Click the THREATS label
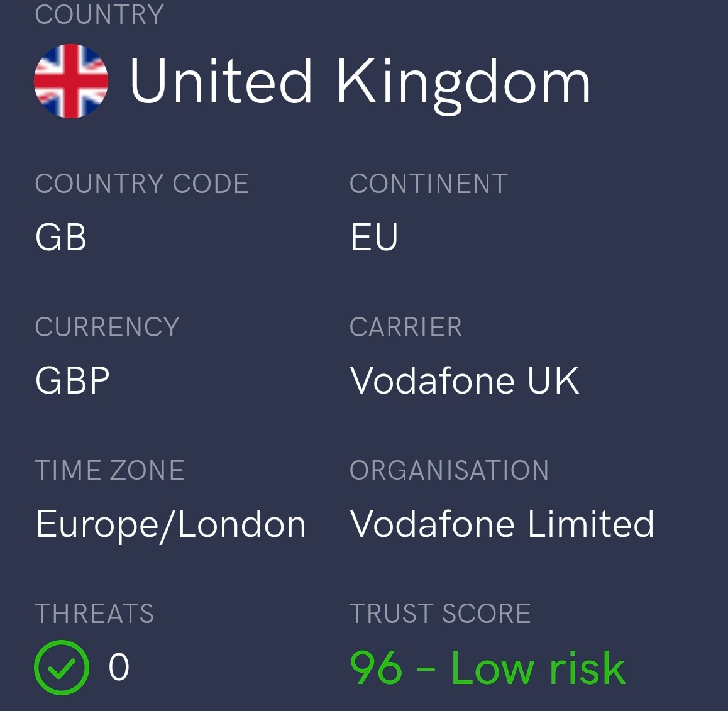728x711 pixels. (94, 613)
